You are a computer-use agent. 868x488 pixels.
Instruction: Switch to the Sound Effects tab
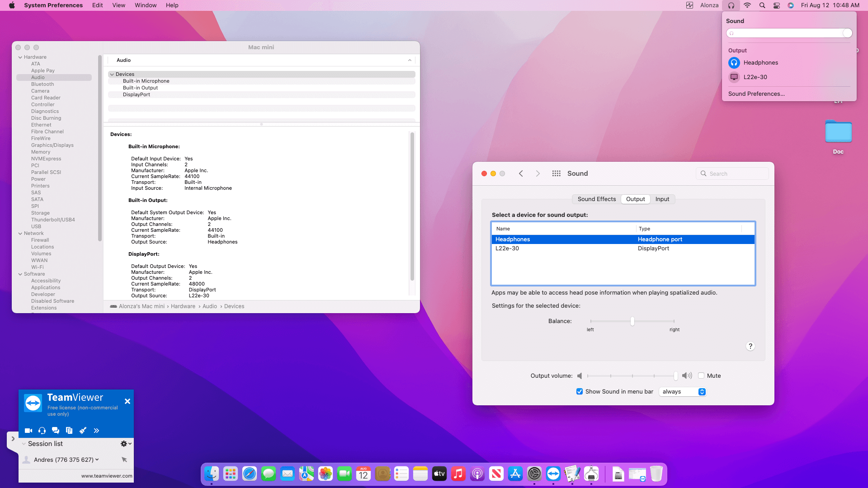pyautogui.click(x=596, y=199)
